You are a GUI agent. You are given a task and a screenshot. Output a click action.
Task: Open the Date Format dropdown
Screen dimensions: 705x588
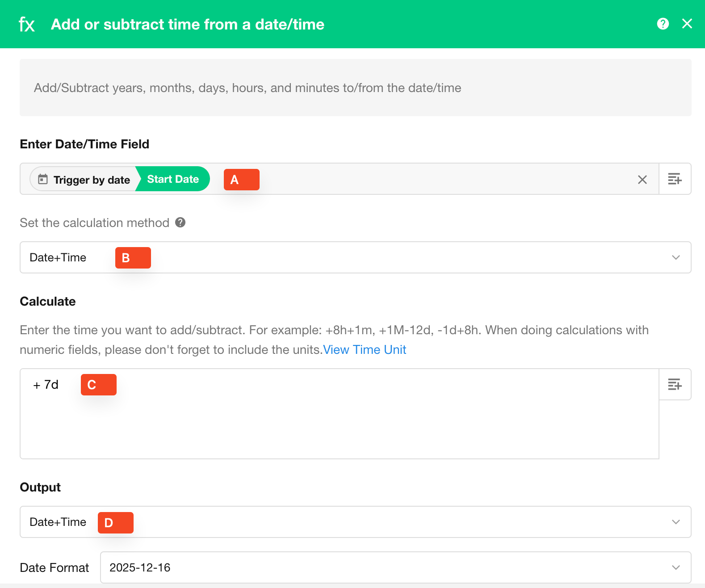[395, 567]
